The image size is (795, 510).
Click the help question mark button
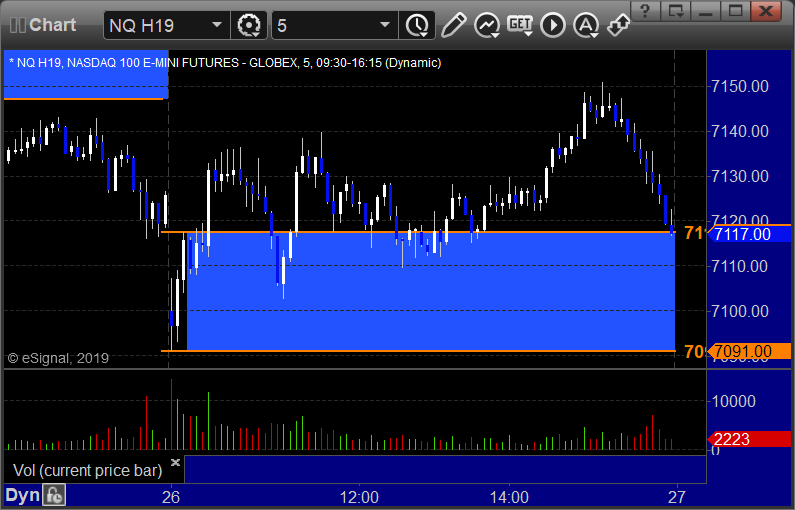click(645, 11)
